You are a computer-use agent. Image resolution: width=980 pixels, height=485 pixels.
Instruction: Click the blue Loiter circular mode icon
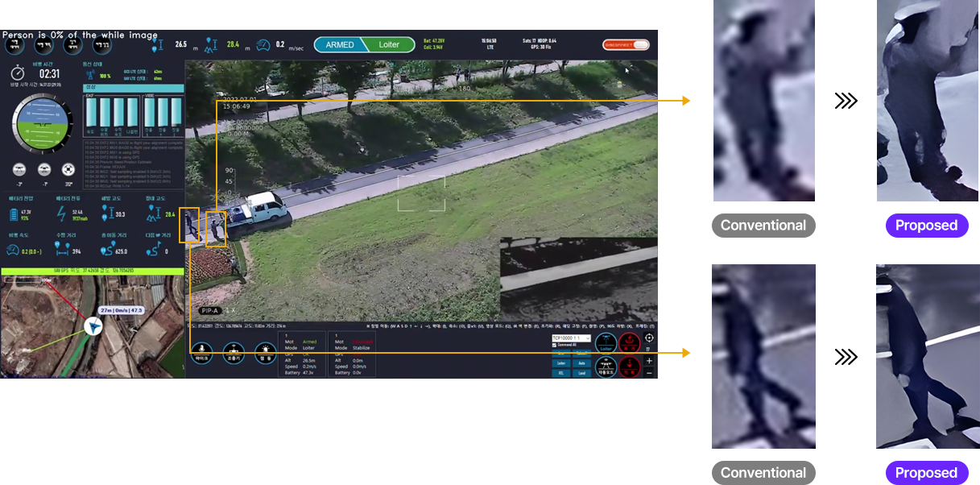(x=606, y=343)
